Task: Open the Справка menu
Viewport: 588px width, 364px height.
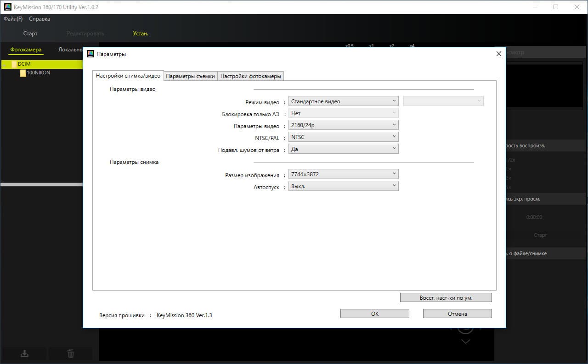Action: (40, 19)
